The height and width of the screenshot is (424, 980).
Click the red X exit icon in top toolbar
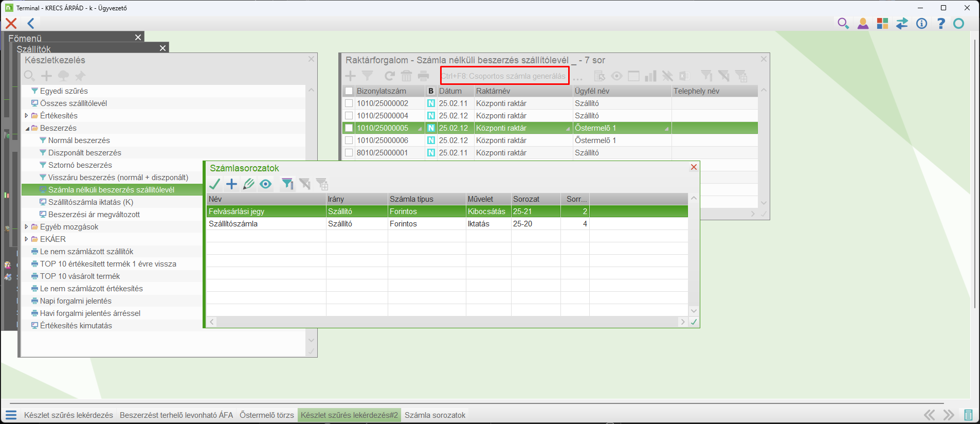(11, 23)
